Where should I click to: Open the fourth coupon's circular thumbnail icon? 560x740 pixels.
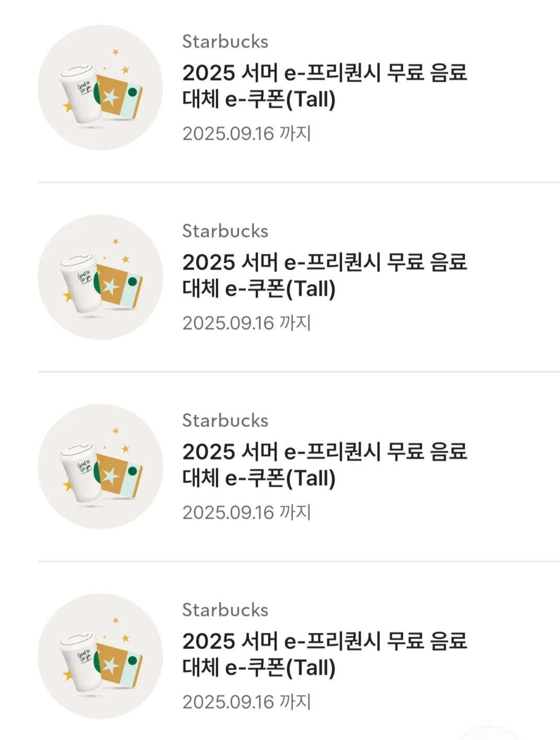[100, 656]
